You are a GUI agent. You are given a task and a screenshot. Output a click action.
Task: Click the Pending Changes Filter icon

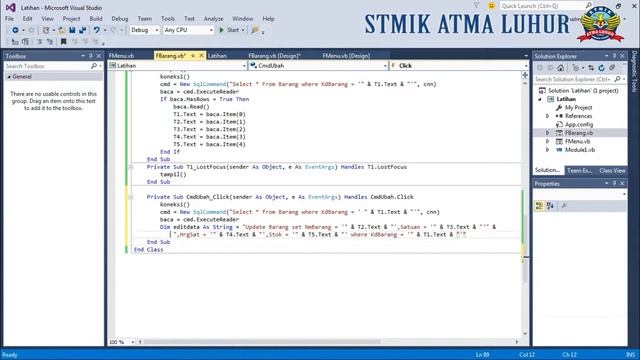(576, 68)
